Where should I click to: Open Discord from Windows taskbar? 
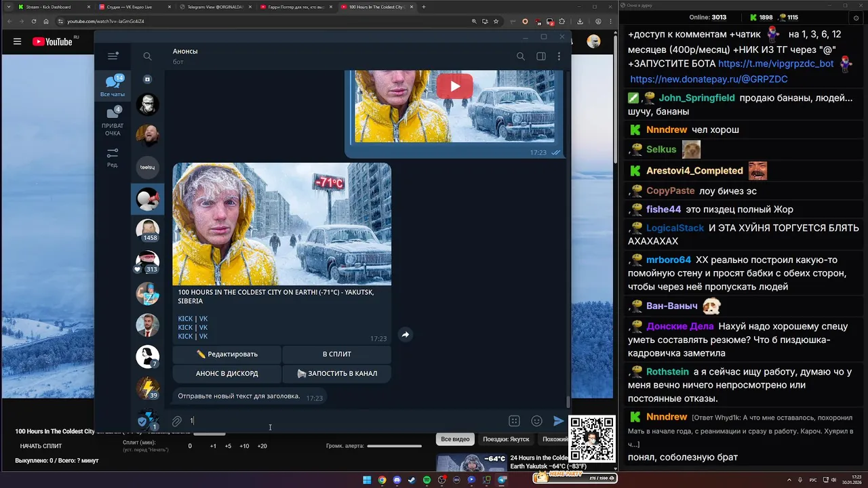click(397, 480)
